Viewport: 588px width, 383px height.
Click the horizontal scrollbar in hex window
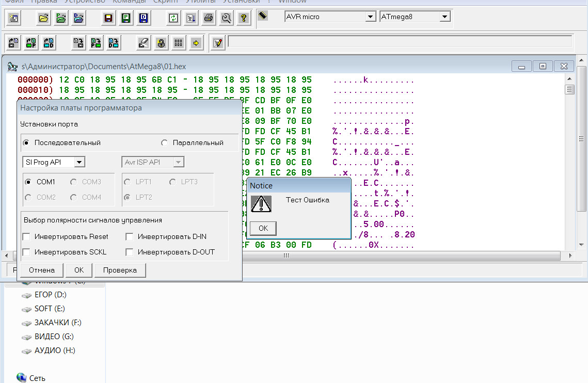[403, 256]
